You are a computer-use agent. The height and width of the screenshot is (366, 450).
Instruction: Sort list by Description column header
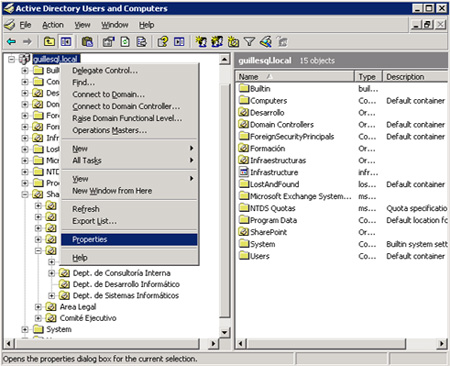tap(415, 77)
